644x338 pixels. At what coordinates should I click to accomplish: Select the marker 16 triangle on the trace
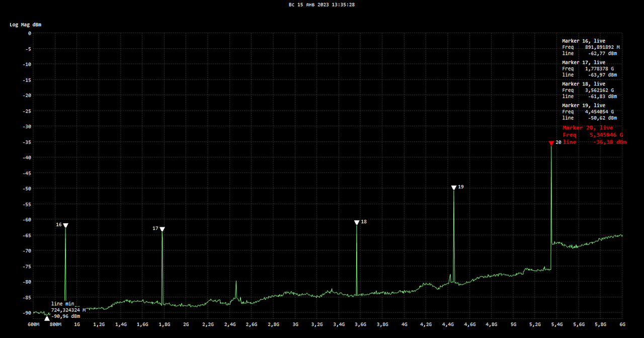click(65, 225)
